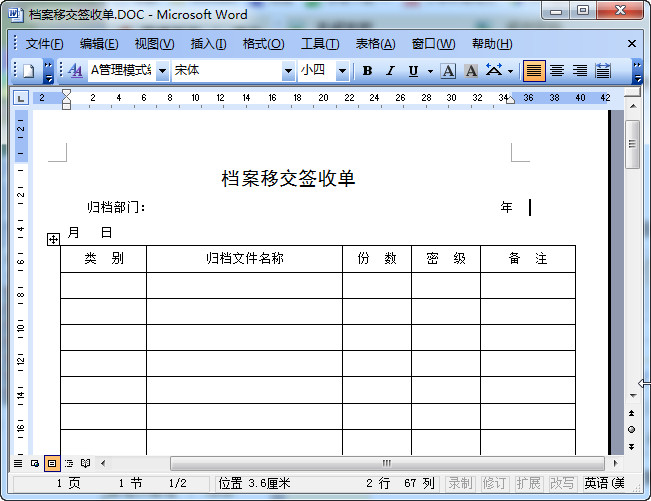Screen dimensions: 651x501
Task: Expand Standard toolbar options chevron
Action: tap(48, 71)
